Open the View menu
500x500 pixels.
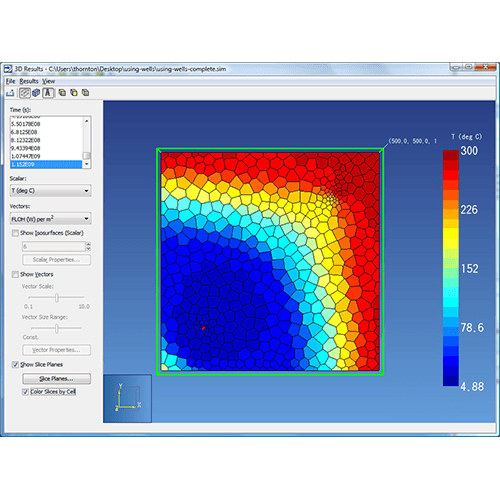click(x=48, y=81)
